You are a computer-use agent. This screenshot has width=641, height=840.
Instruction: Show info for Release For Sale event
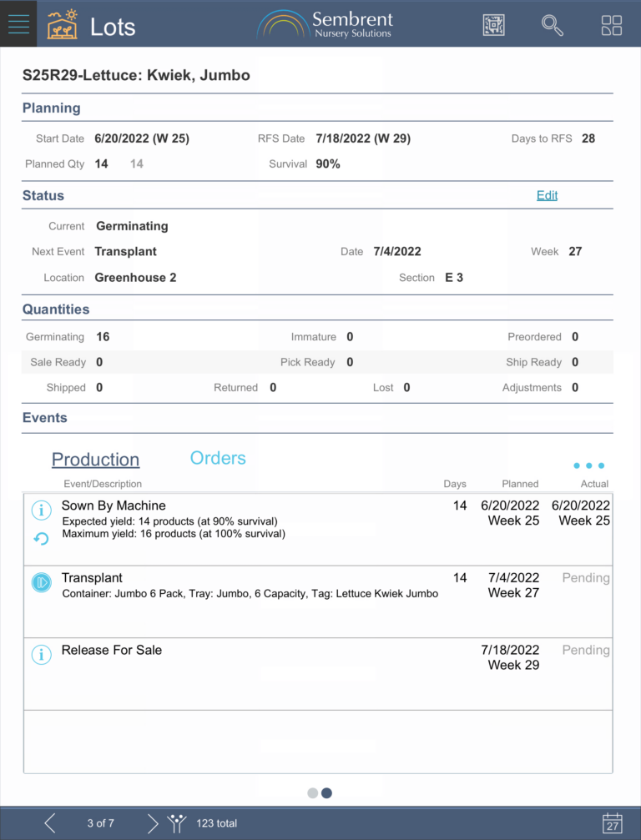click(x=41, y=655)
